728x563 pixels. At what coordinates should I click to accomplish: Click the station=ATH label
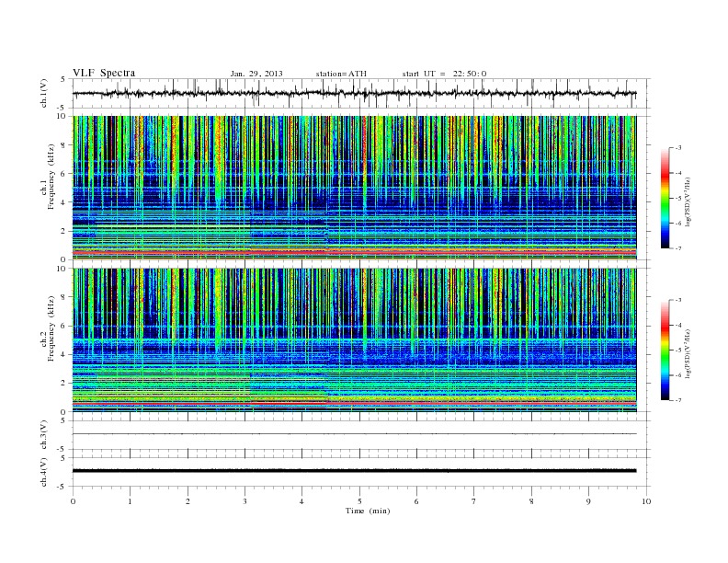[x=341, y=74]
